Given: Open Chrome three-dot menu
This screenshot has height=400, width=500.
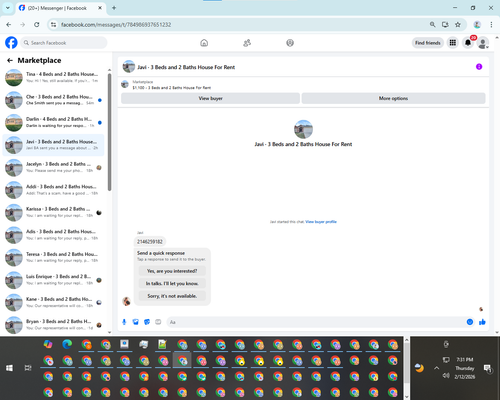Looking at the screenshot, I should (x=491, y=24).
